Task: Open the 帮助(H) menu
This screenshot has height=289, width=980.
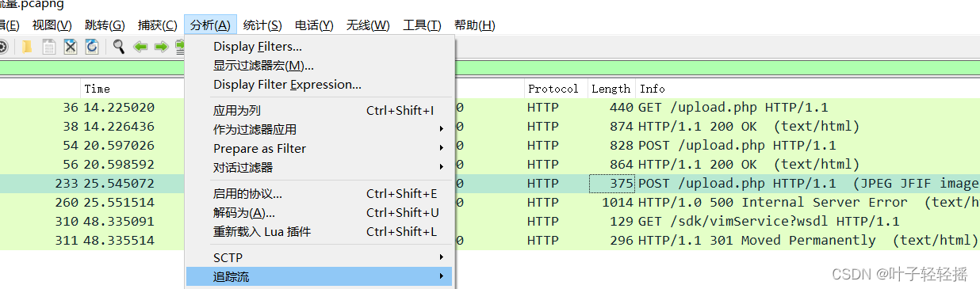Action: 475,25
